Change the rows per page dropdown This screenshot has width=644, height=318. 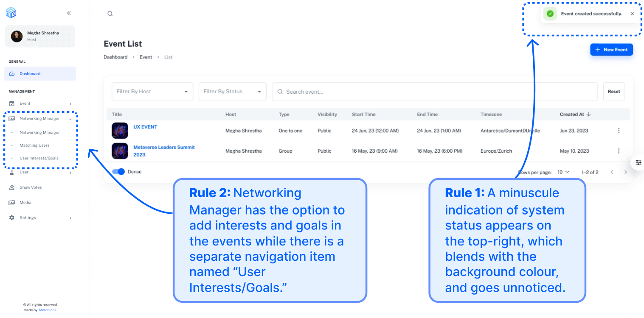[x=563, y=172]
